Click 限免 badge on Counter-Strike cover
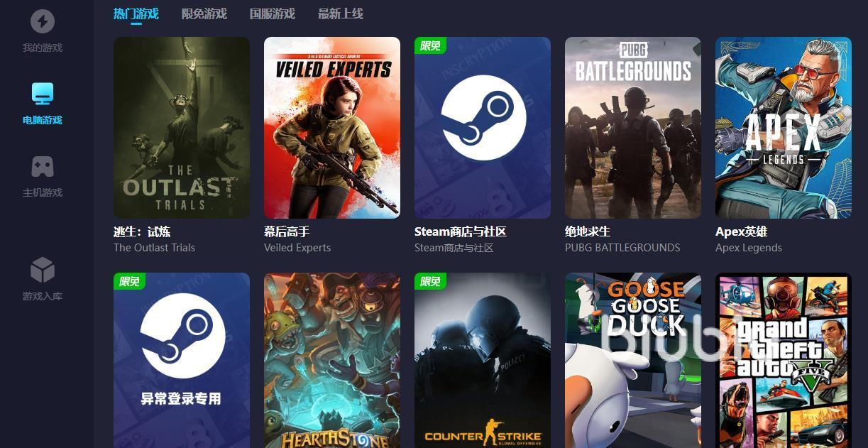 [430, 281]
